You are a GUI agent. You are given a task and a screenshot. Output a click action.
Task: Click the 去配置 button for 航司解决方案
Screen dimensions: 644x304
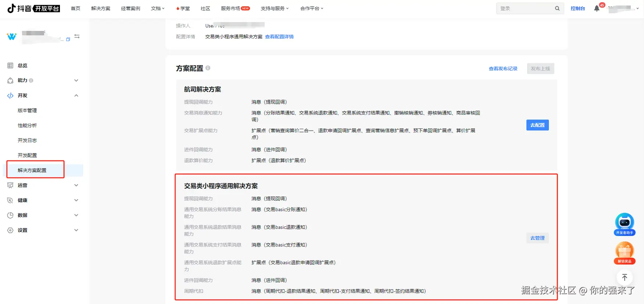coord(537,125)
